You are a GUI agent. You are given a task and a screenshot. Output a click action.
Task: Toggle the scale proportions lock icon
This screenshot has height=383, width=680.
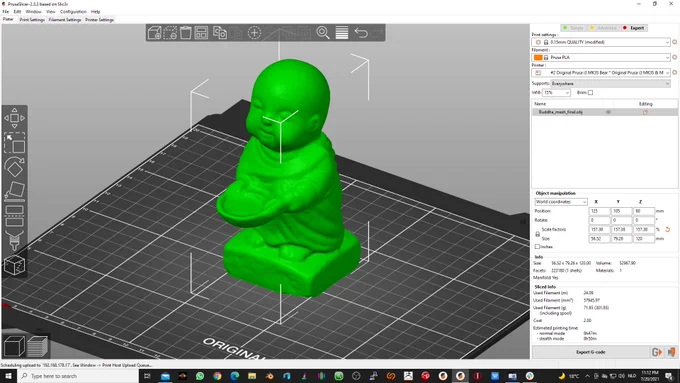tap(537, 234)
